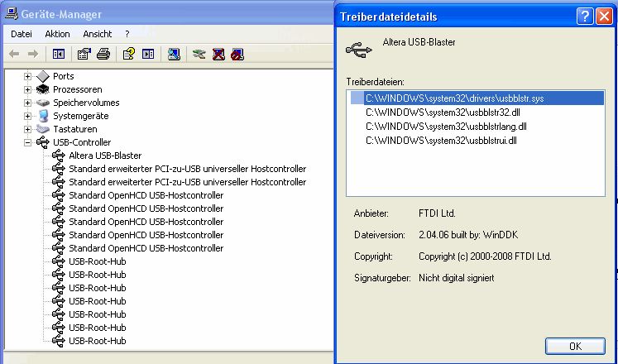Click the 'Treiberdateien:' label
Viewport: 618px width, 364px height.
pyautogui.click(x=376, y=82)
